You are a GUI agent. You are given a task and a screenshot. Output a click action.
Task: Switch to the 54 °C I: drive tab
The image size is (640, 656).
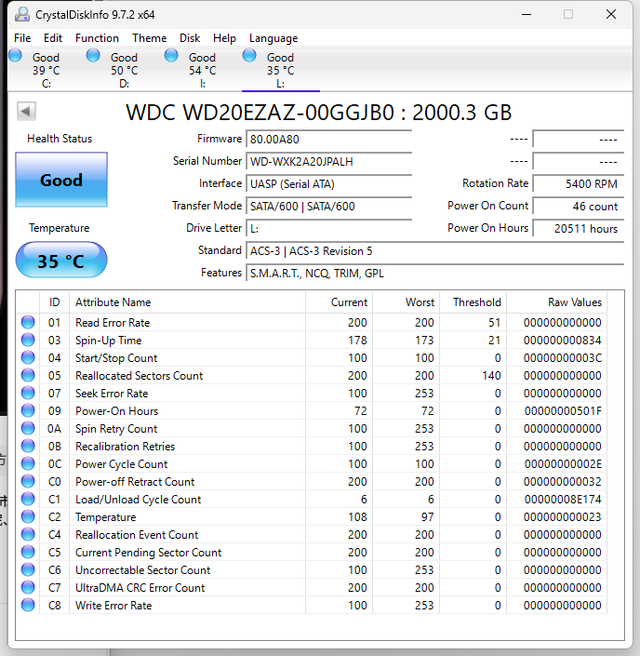[202, 70]
